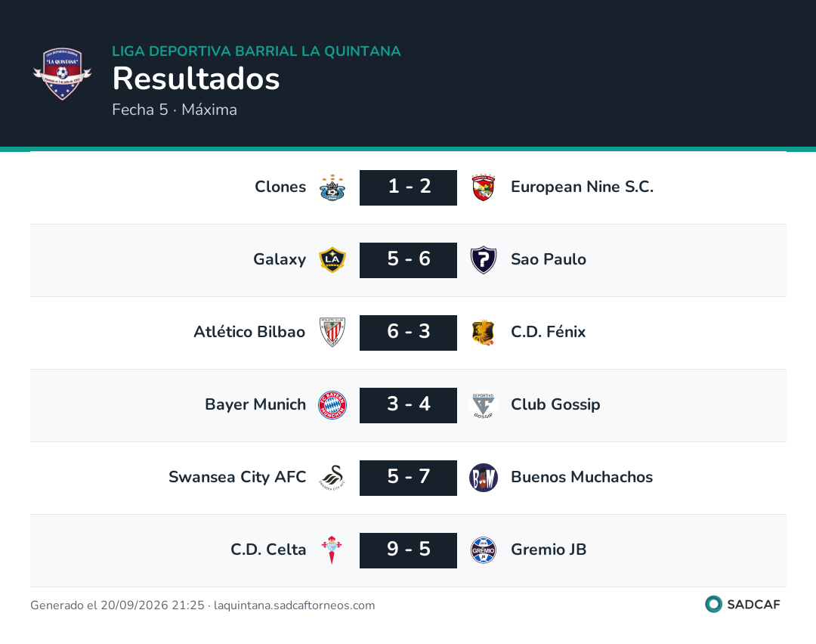Click the Club Gossip team badge
Screen dimensions: 816x644
[x=484, y=405]
